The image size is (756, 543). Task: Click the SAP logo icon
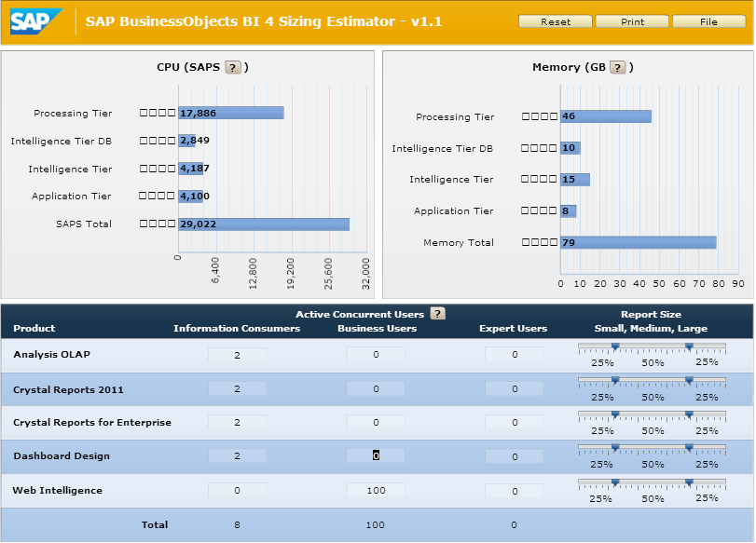[36, 21]
